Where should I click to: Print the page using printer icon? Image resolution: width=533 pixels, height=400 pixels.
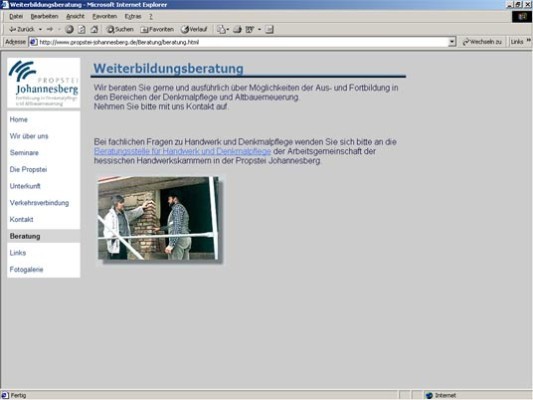(x=237, y=30)
